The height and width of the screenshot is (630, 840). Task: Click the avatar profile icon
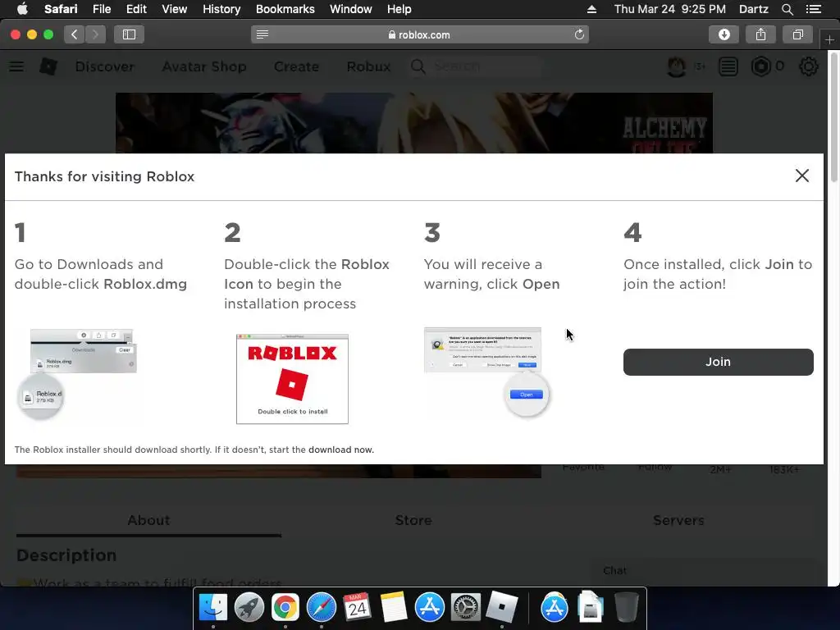coord(676,66)
